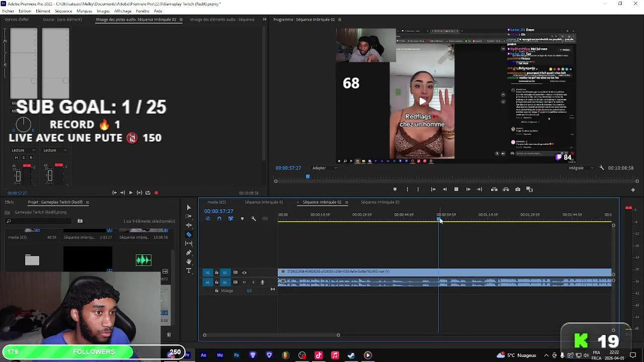Viewport: 644px width, 362px height.
Task: Switch to media (63) timeline tab
Action: (216, 202)
